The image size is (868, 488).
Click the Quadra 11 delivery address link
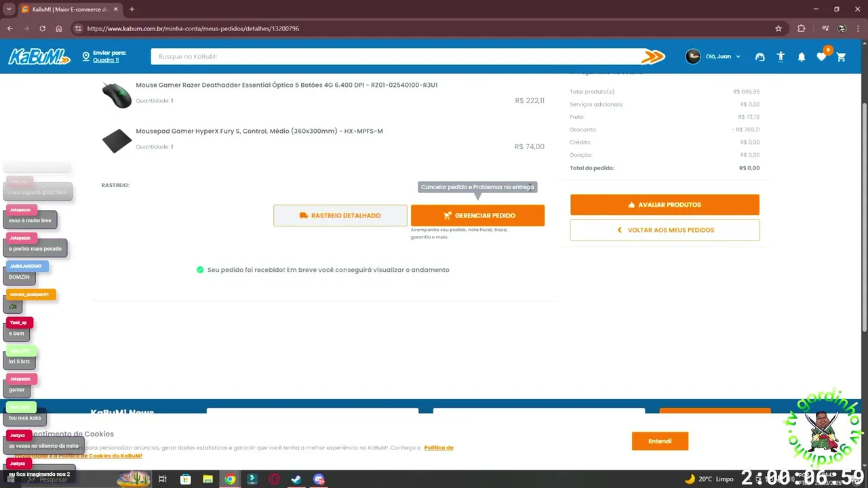pos(106,60)
